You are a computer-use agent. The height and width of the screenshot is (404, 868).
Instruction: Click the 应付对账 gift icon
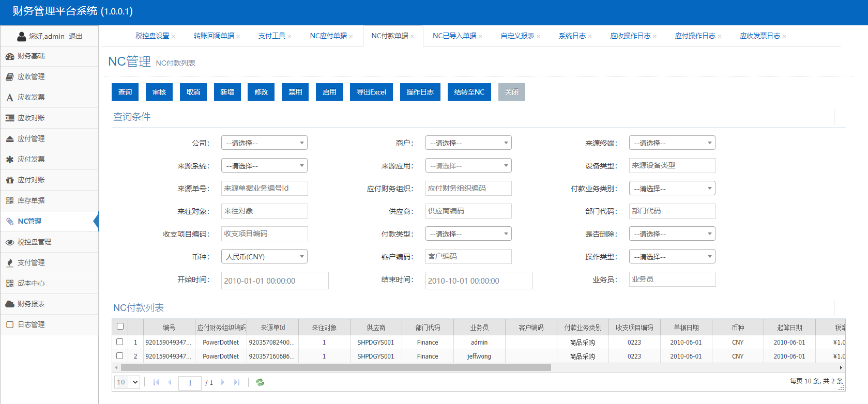[x=10, y=180]
